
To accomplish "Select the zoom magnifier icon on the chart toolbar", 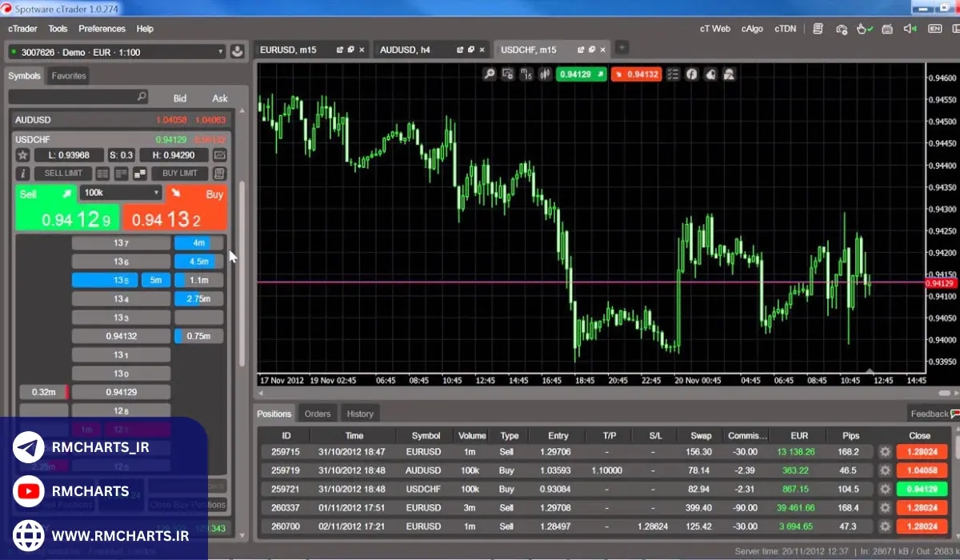I will [x=490, y=74].
